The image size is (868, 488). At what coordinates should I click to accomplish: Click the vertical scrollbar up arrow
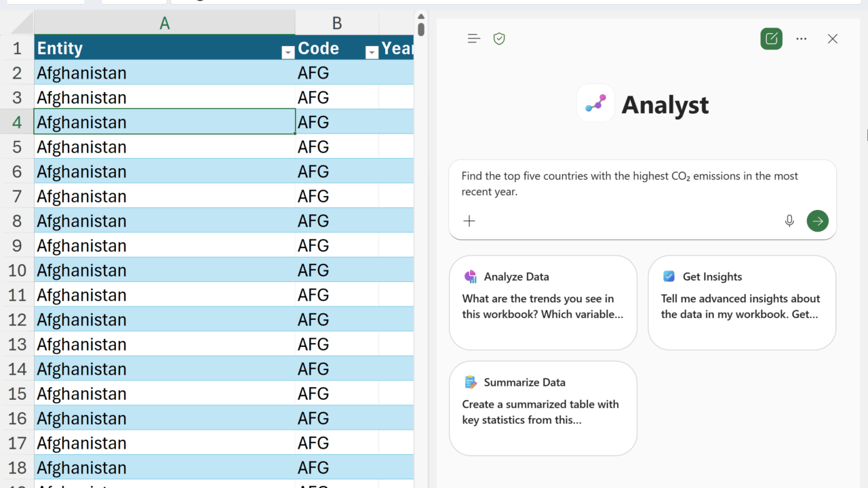(x=421, y=17)
